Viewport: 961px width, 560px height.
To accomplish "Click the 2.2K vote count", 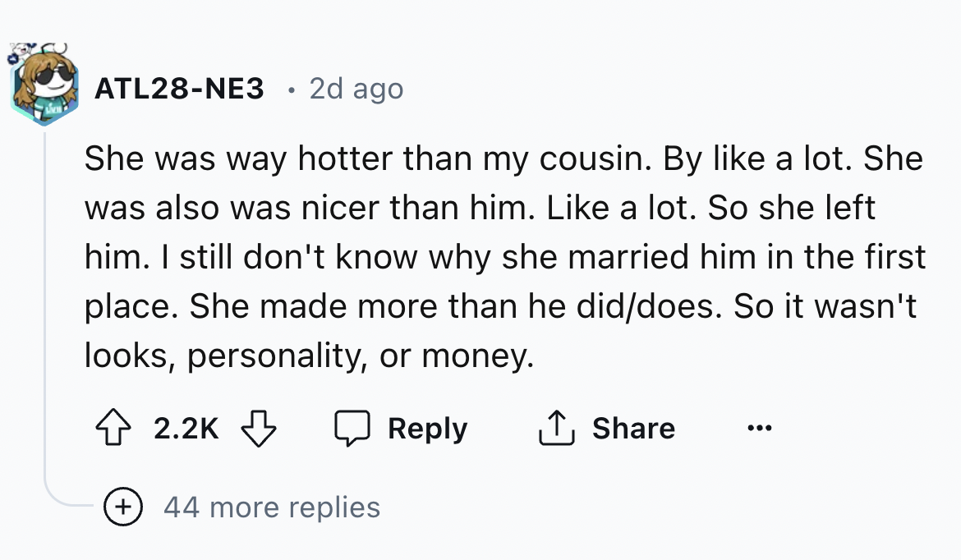I will click(x=185, y=427).
